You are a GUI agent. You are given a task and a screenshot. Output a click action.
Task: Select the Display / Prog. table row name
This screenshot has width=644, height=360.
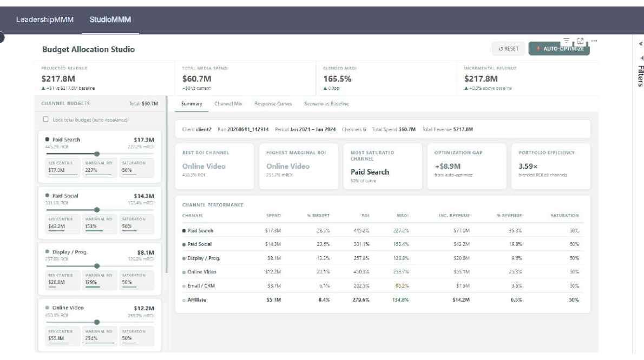point(203,258)
